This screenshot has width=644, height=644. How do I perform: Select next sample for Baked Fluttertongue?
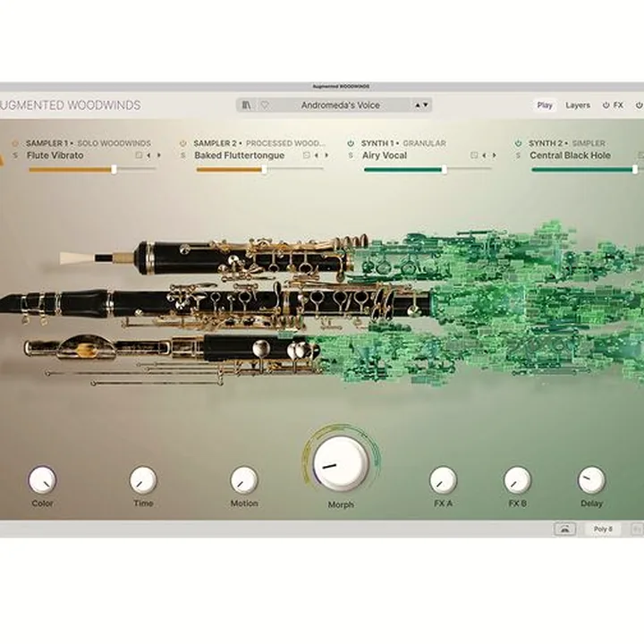click(x=326, y=156)
